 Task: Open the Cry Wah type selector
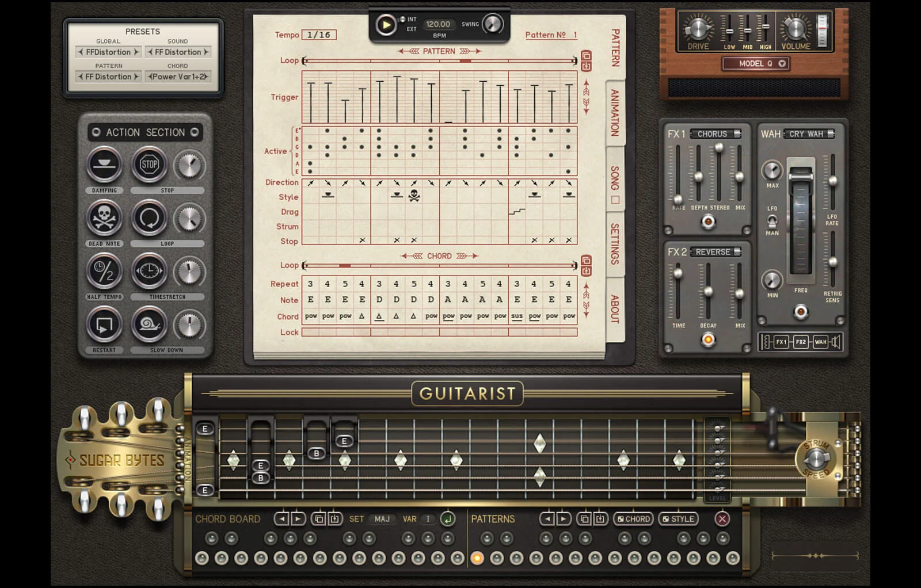[x=809, y=133]
